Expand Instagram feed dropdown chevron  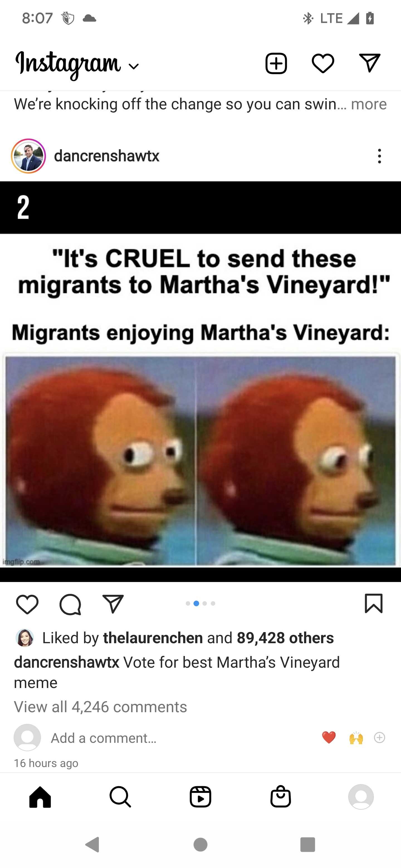point(134,67)
